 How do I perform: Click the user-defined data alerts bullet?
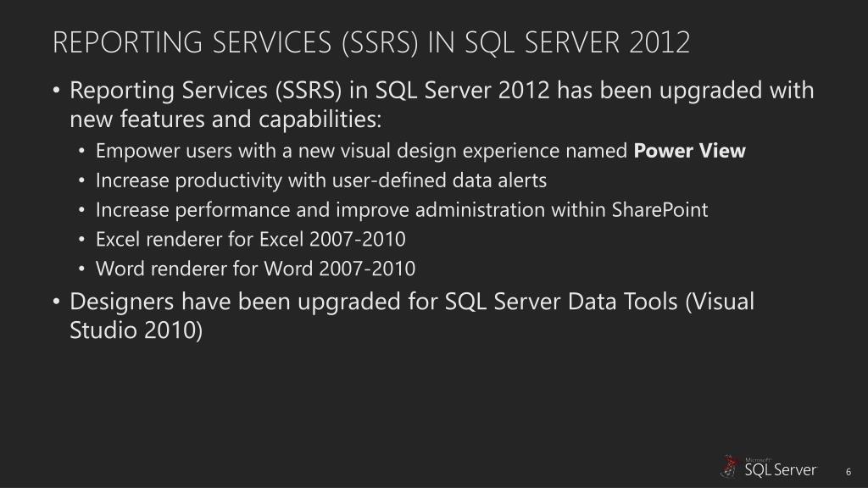321,180
